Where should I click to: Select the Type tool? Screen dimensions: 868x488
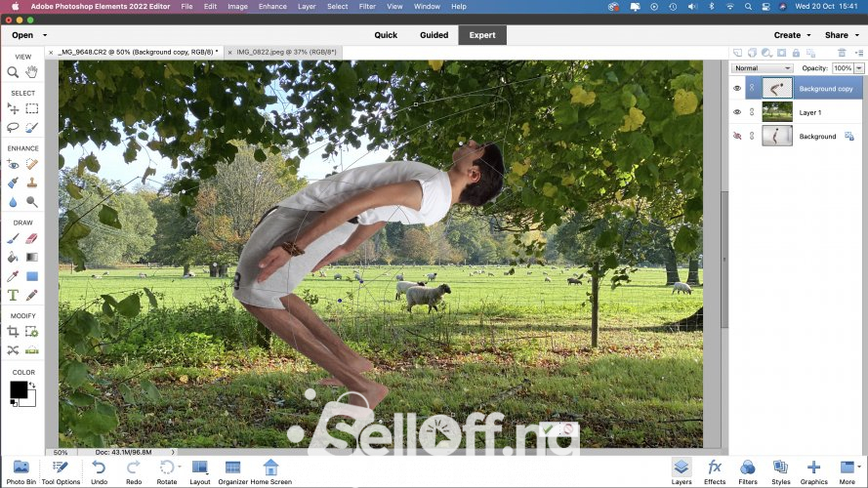13,296
